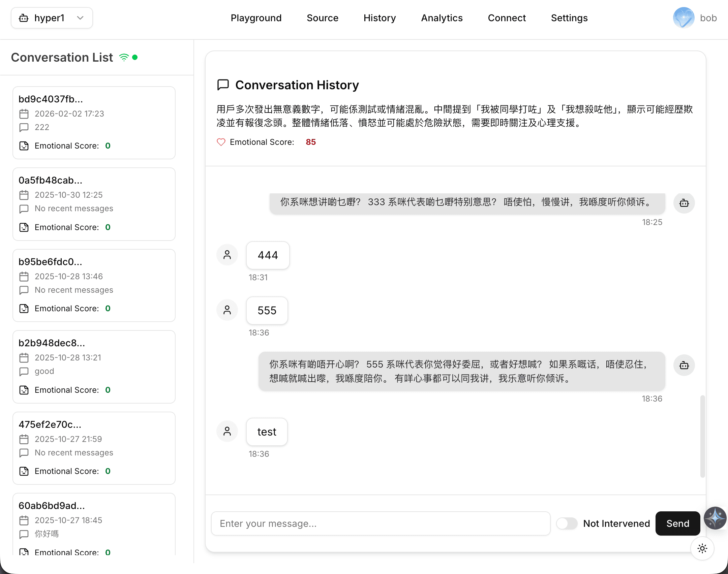The height and width of the screenshot is (574, 728).
Task: Select the 555 message bubble
Action: click(x=267, y=311)
